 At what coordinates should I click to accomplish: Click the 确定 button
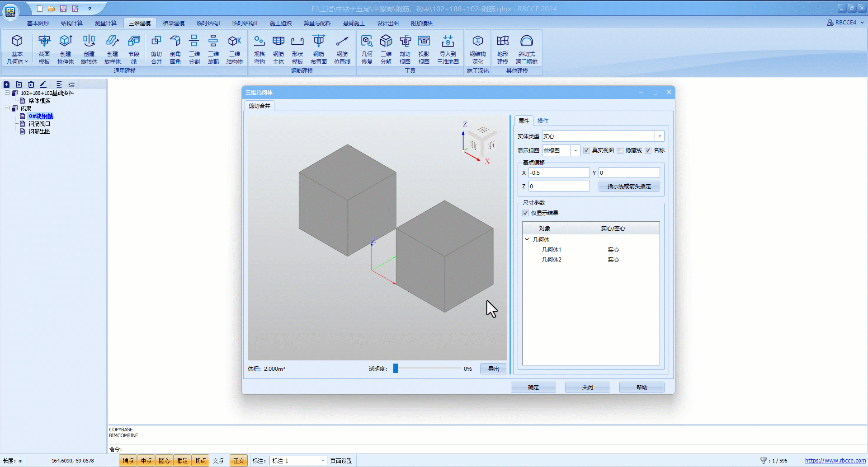533,388
